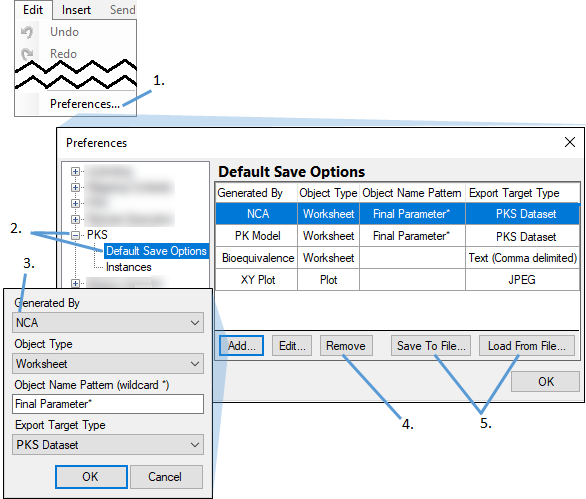This screenshot has height=499, width=586.
Task: Click the Undo arrow icon
Action: (x=27, y=32)
